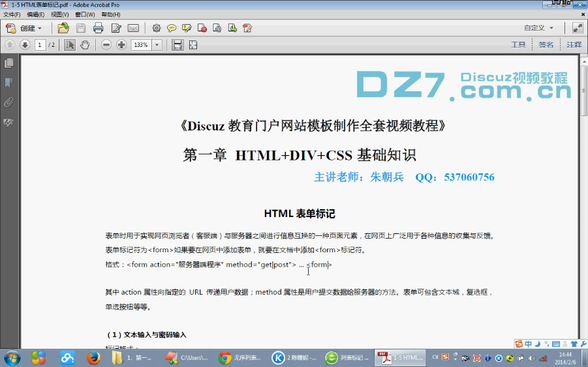Click the Windows Start button
Screen dimensions: 588x367
12,358
